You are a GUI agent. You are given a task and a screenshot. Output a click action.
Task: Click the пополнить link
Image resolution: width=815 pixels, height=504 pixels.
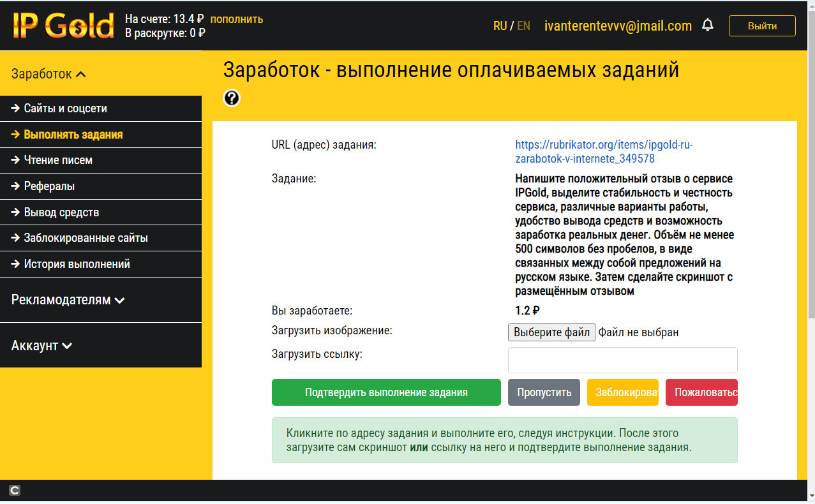(236, 19)
